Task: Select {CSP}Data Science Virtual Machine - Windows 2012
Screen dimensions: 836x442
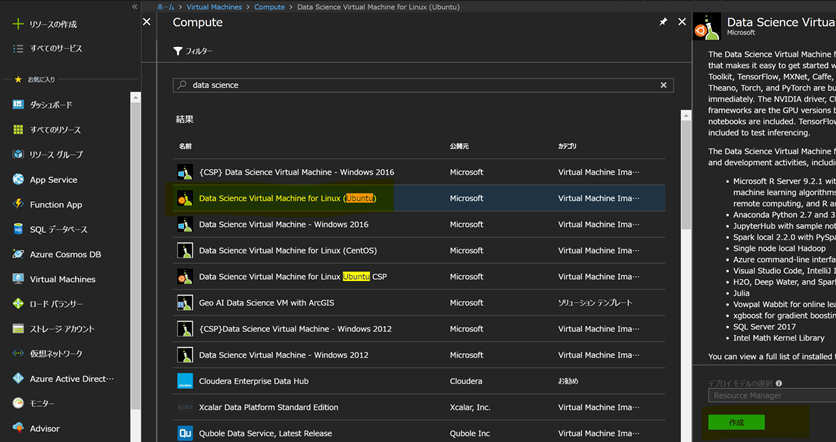Action: tap(419, 329)
